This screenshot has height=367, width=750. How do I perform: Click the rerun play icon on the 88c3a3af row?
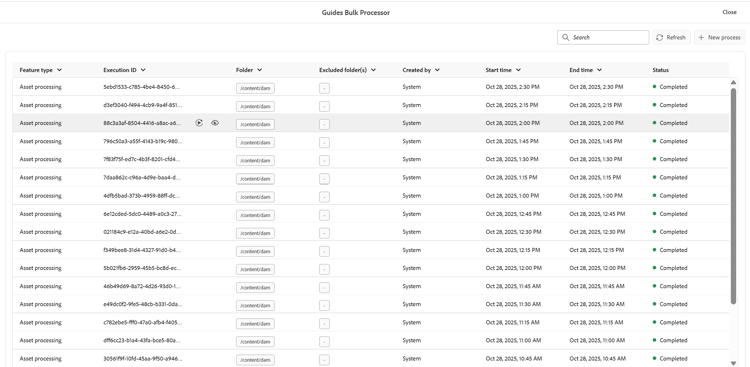[199, 123]
